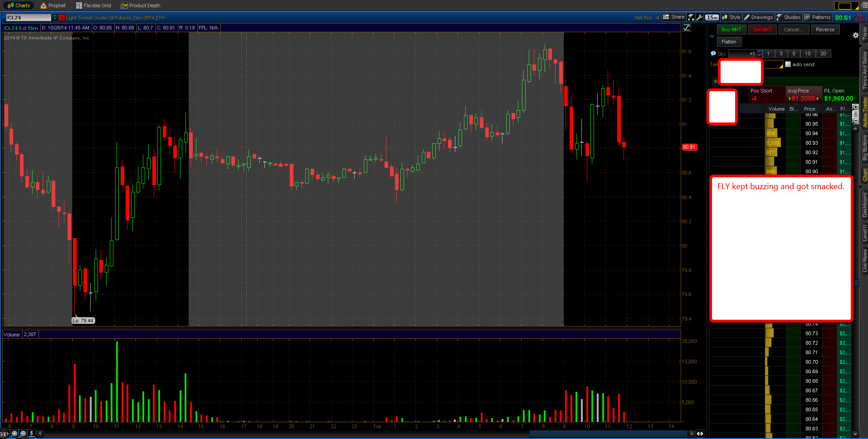
Task: Toggle the Dashboard side tab
Action: 864,205
